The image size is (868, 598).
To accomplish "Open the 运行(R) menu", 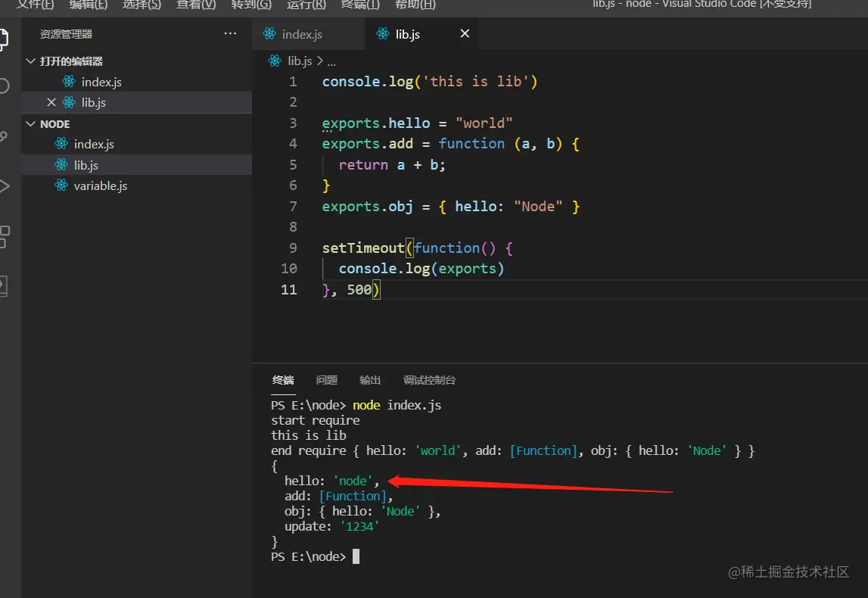I will (x=306, y=5).
